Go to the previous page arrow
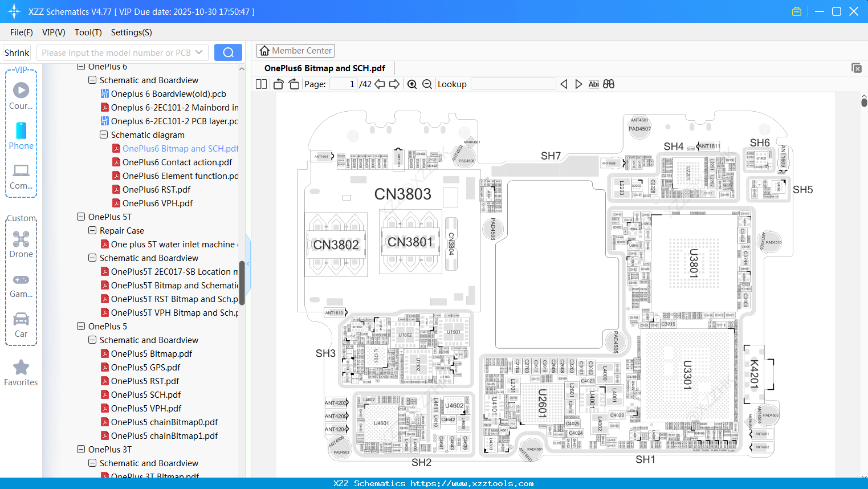Screen dimensions: 868x489 (x=380, y=84)
